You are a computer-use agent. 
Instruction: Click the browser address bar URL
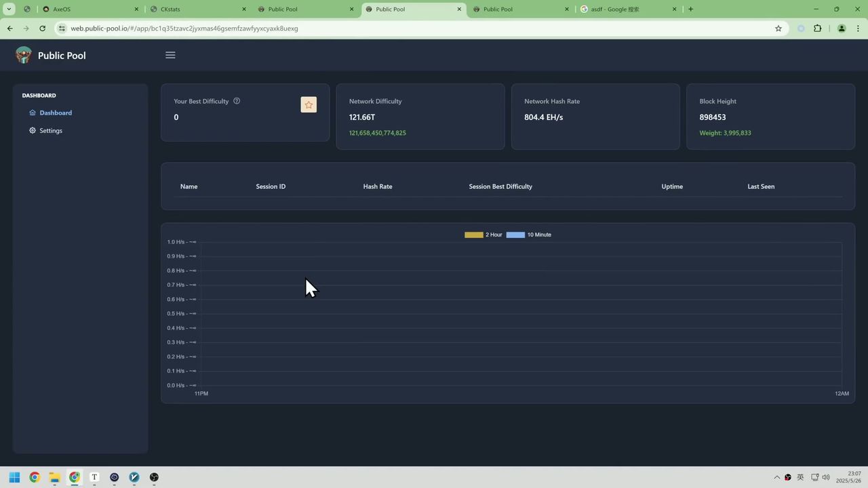tap(184, 28)
